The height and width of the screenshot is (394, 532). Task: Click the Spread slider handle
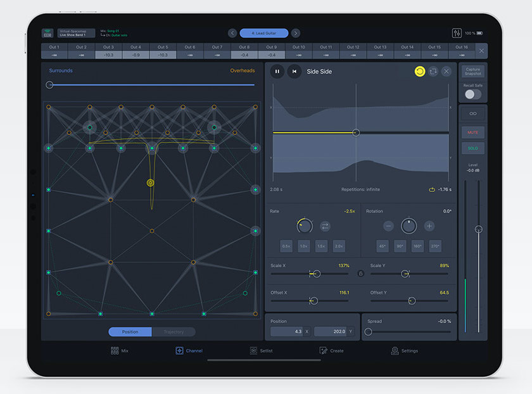368,331
